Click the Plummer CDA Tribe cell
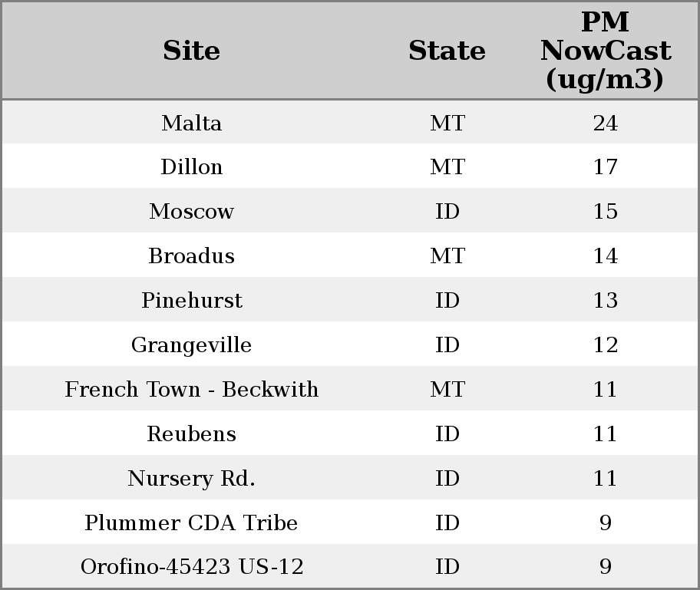This screenshot has width=700, height=590. click(191, 523)
